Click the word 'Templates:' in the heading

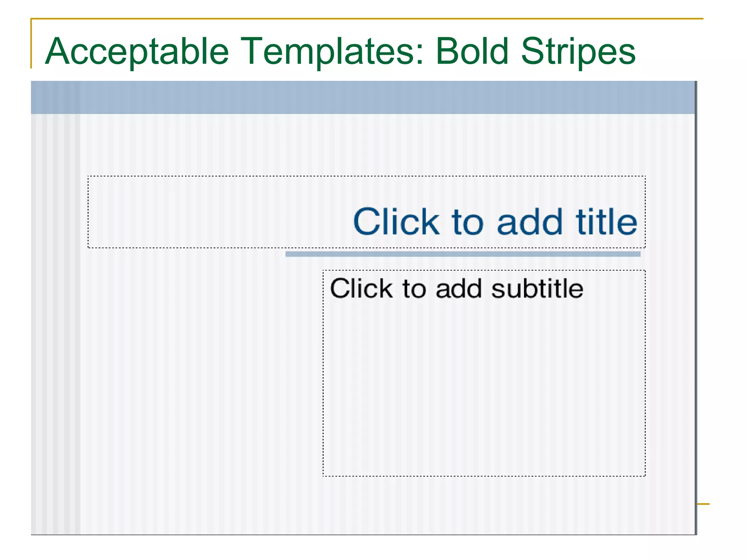(x=332, y=51)
